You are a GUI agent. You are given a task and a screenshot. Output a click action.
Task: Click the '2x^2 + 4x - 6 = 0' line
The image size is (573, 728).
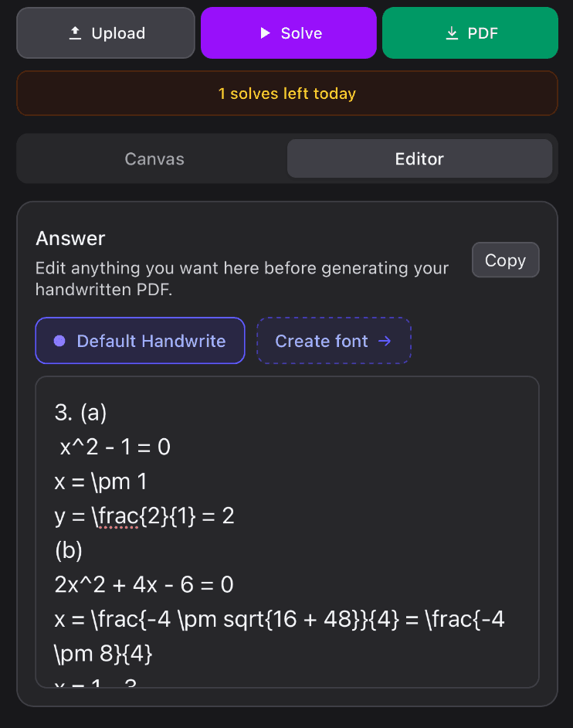[144, 585]
